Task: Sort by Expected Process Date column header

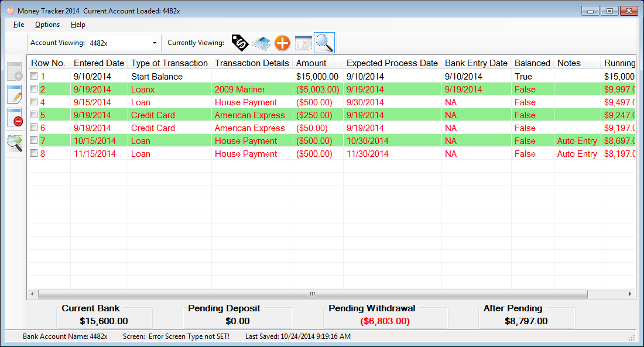Action: click(392, 63)
